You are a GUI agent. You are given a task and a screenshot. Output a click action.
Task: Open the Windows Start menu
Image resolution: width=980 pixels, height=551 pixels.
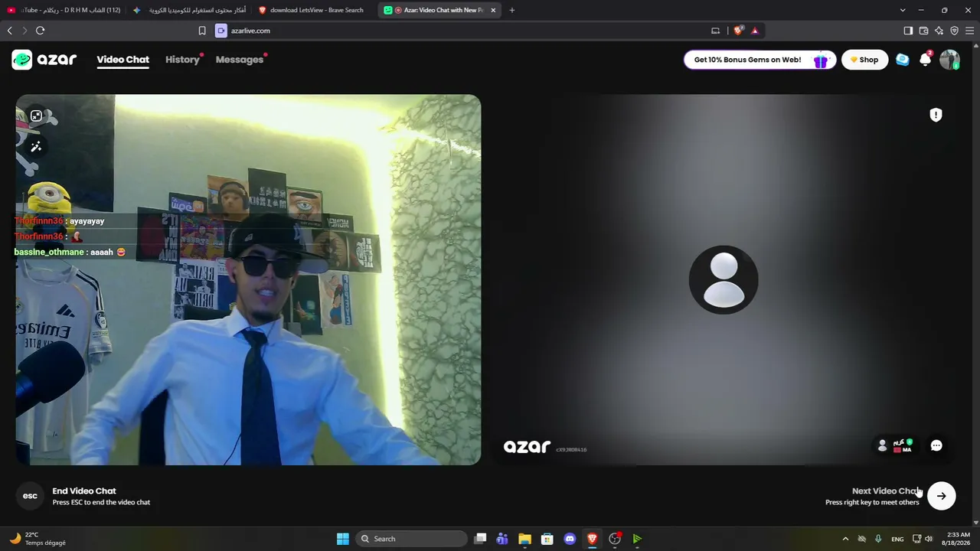coord(343,539)
